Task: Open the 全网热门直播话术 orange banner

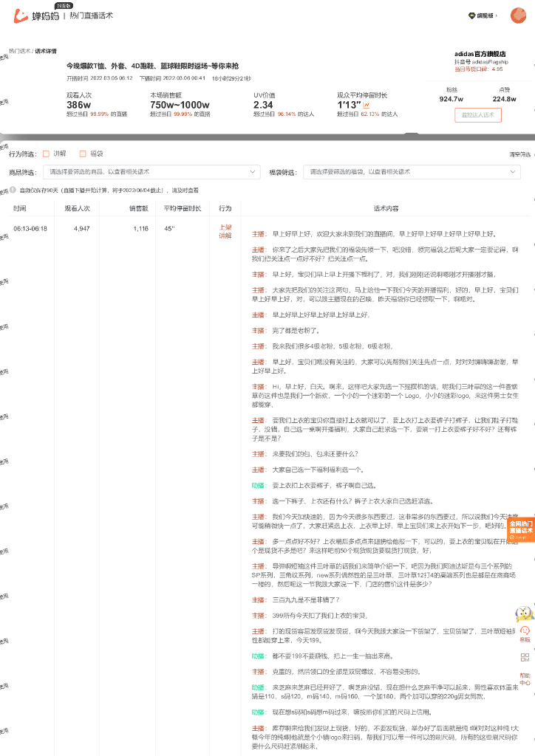Action: point(522,529)
